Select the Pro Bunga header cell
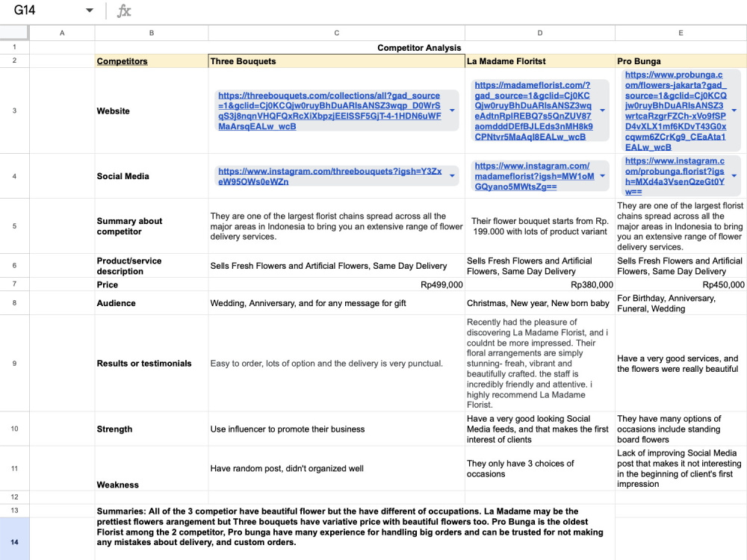This screenshot has width=747, height=560. pyautogui.click(x=681, y=61)
